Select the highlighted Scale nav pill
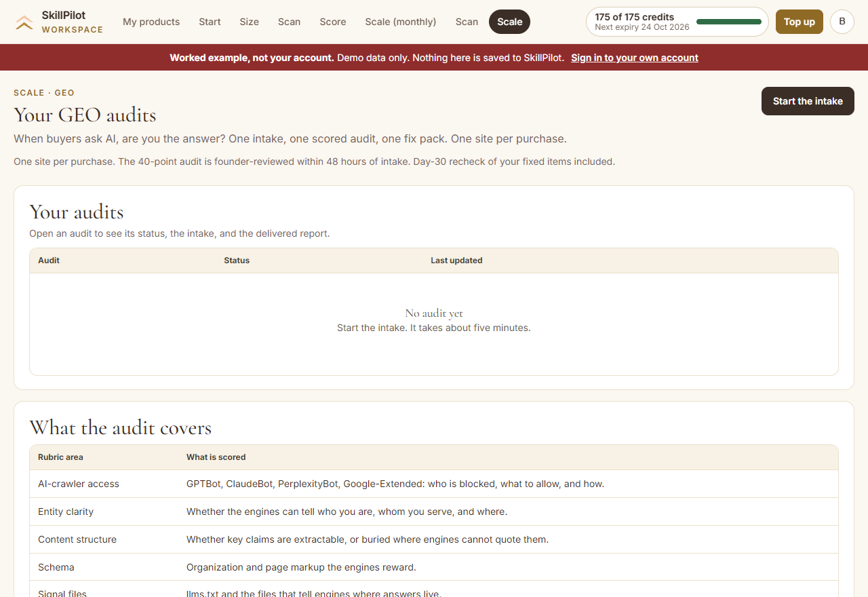 [x=510, y=22]
